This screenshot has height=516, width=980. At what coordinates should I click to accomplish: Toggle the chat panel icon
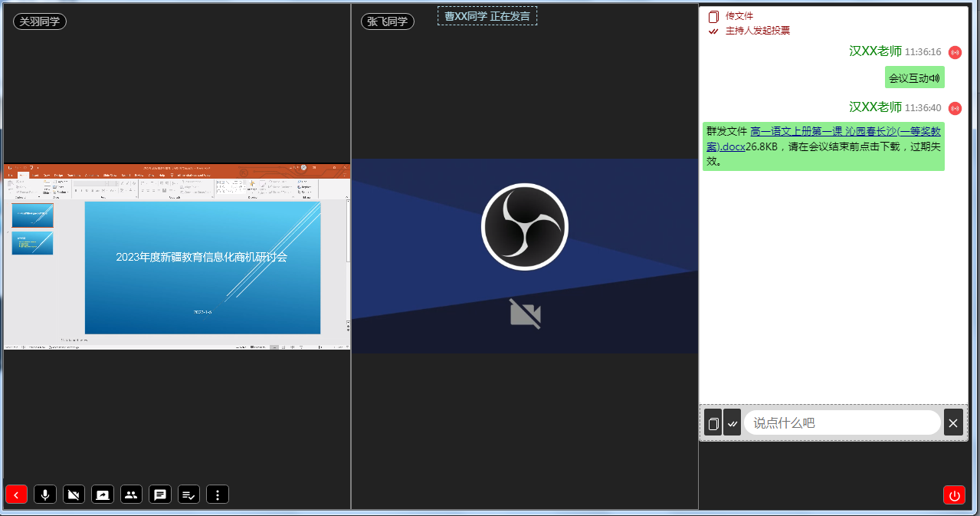[160, 495]
